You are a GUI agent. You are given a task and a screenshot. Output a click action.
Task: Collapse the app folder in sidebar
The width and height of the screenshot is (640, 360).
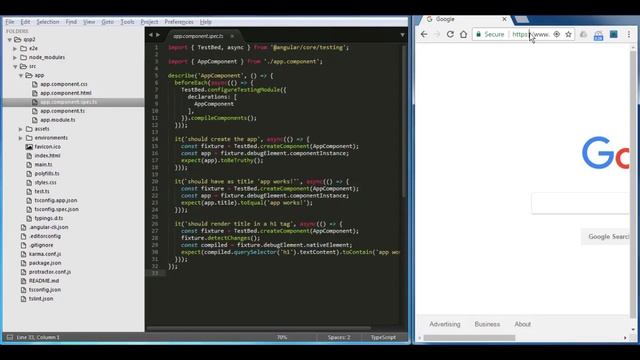point(21,76)
